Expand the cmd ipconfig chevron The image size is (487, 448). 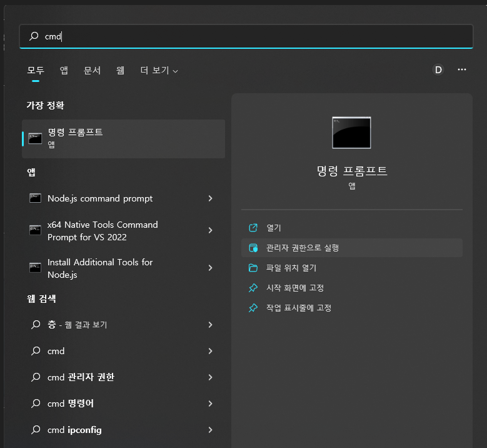point(210,430)
